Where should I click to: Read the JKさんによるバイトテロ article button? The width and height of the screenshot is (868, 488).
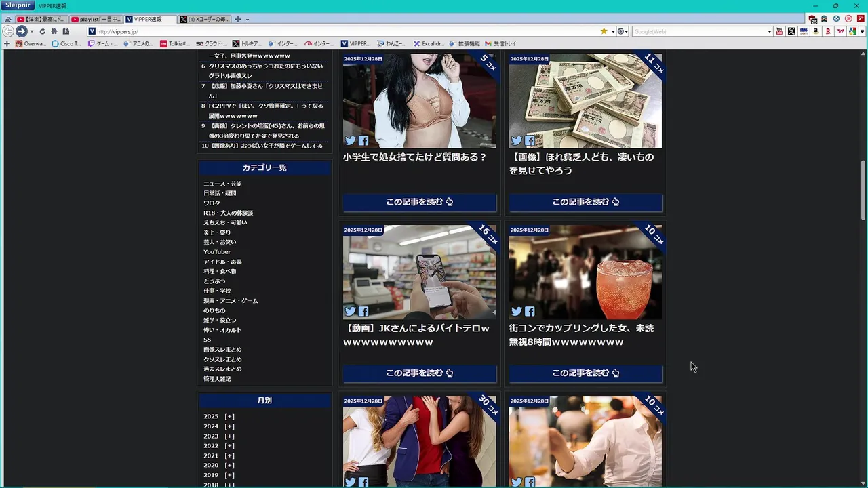(419, 373)
